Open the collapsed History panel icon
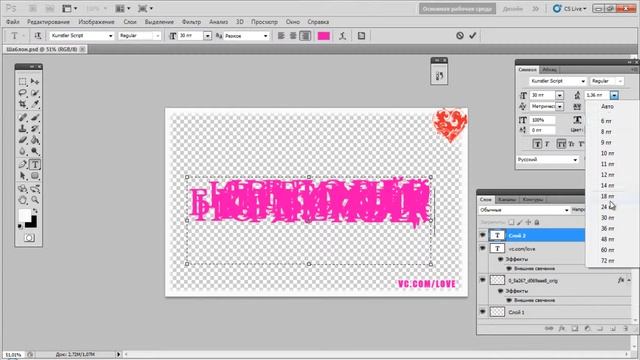The image size is (640, 360). (439, 76)
